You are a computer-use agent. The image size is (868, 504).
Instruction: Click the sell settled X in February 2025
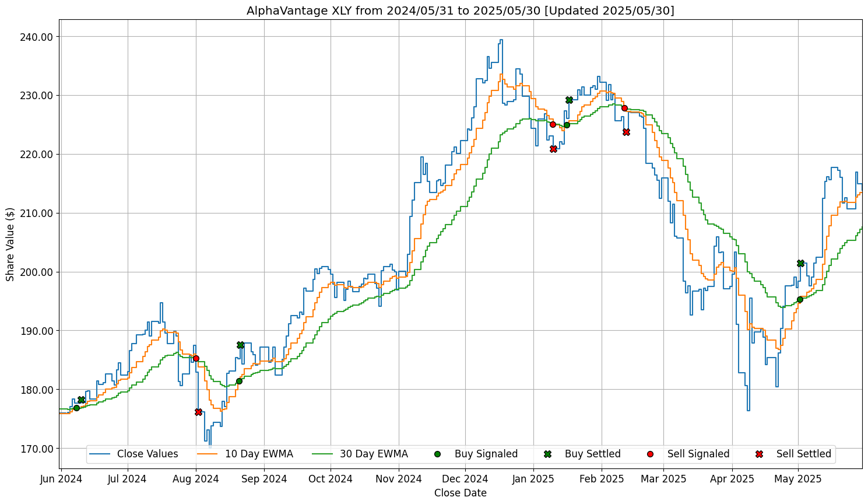626,132
